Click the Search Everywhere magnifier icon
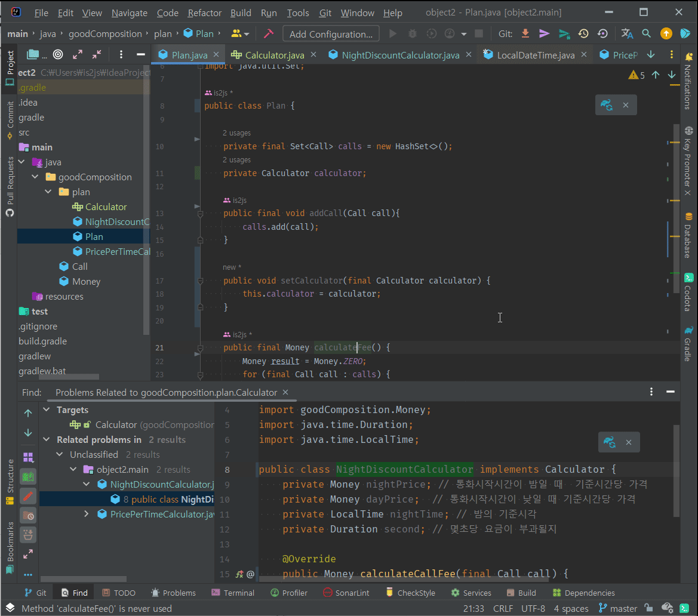Viewport: 698px width, 616px height. [x=646, y=34]
